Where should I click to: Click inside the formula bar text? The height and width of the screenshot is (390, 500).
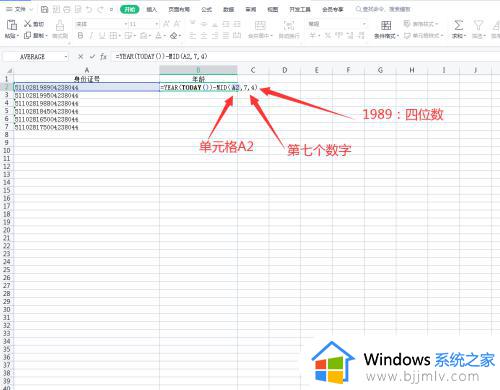(x=161, y=56)
